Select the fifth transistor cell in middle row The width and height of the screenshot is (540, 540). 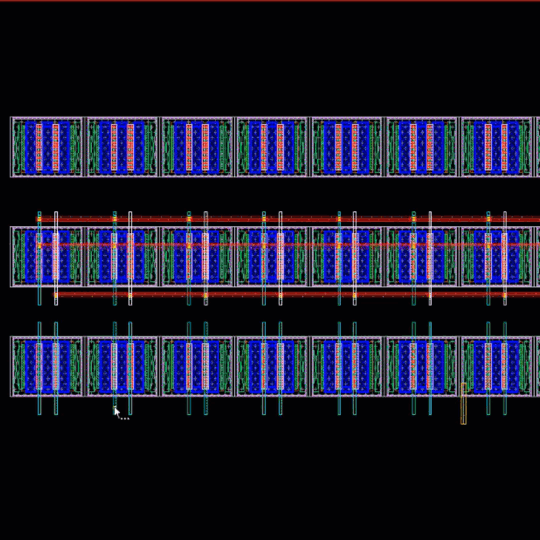click(347, 257)
